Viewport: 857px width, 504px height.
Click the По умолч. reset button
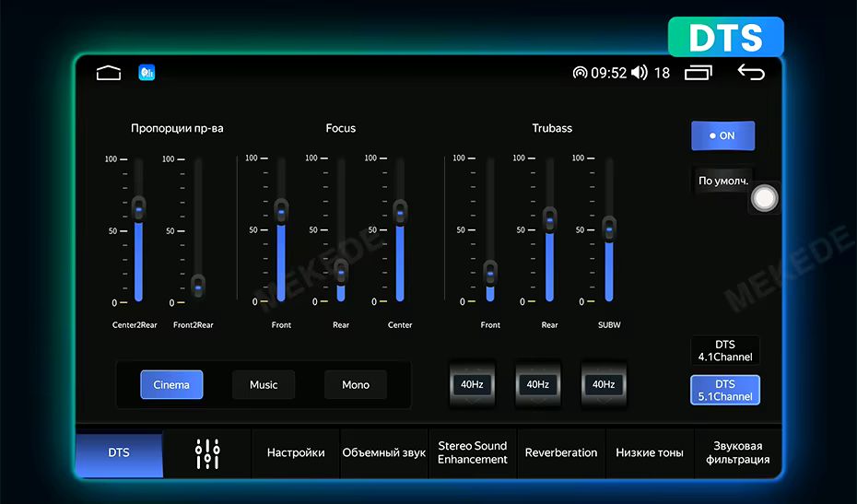[722, 181]
